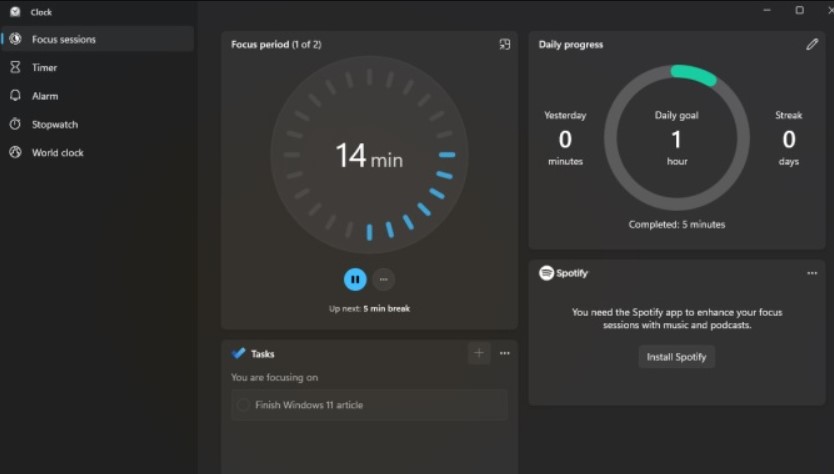Click the Up next 5 min break label
Screen dimensions: 834x474
[369, 309]
